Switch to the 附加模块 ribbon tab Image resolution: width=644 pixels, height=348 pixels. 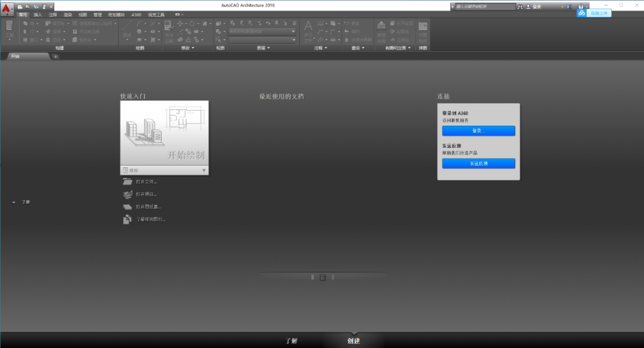pos(116,15)
